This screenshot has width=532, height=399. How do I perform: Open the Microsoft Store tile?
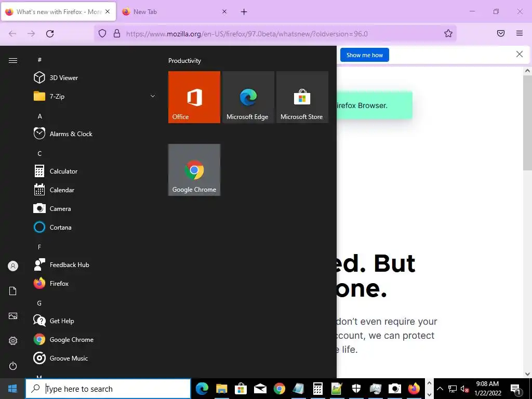pos(302,97)
